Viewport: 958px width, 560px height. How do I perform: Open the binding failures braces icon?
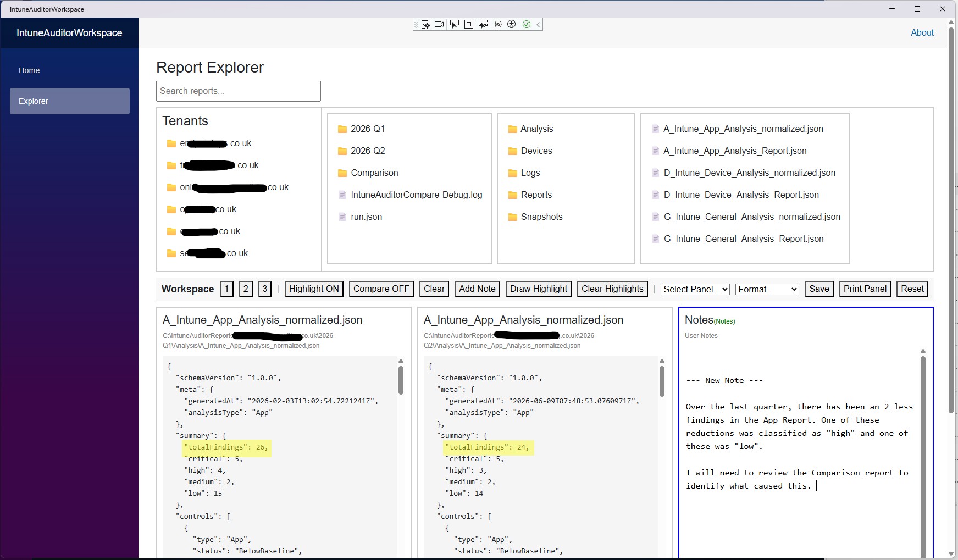pos(498,24)
